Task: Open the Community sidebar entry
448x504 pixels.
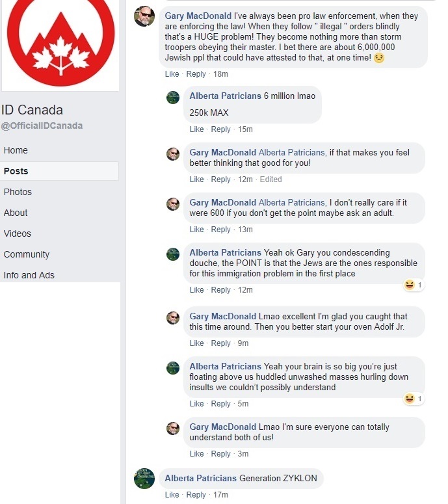Action: (x=27, y=254)
